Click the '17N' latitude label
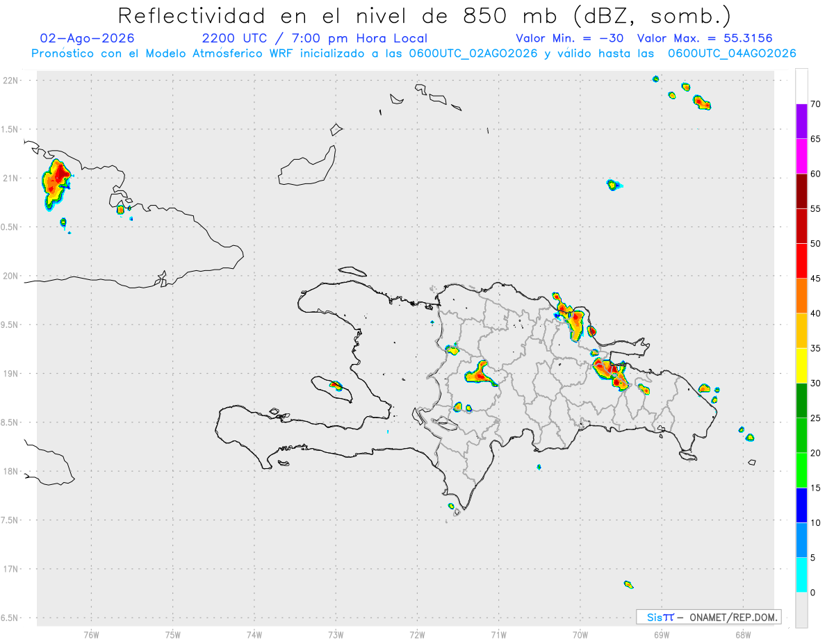 [x=10, y=569]
